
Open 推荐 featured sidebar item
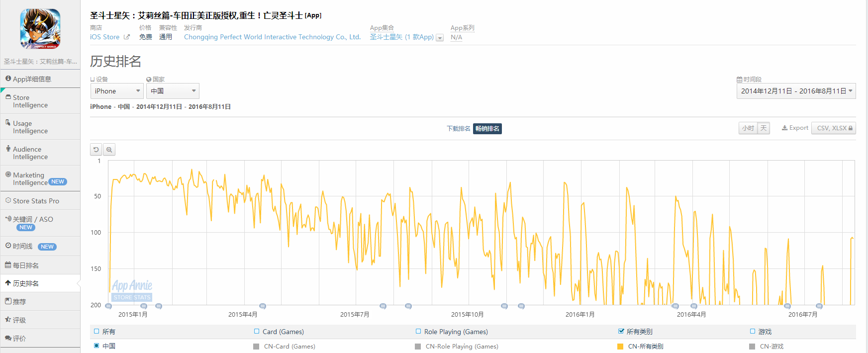tap(40, 302)
